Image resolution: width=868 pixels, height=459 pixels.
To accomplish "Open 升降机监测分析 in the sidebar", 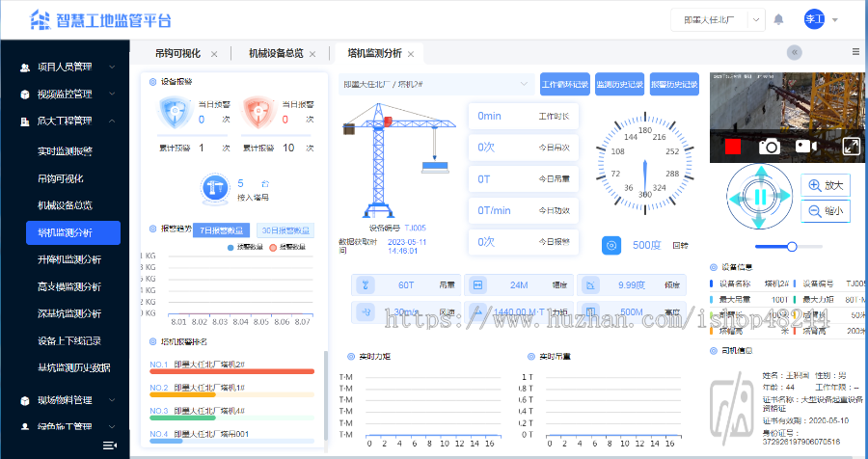I will pyautogui.click(x=69, y=259).
